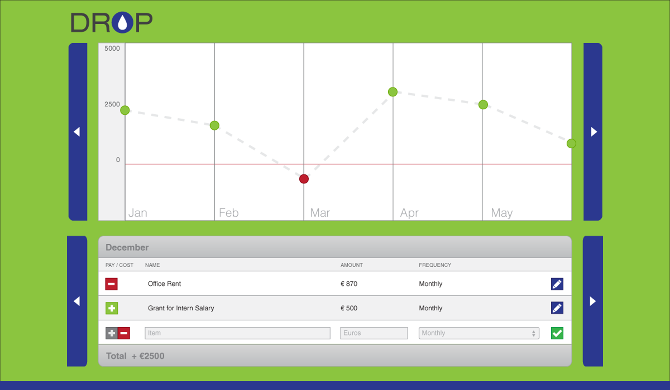The image size is (670, 390).
Task: Select the May data point on chart
Action: [483, 104]
